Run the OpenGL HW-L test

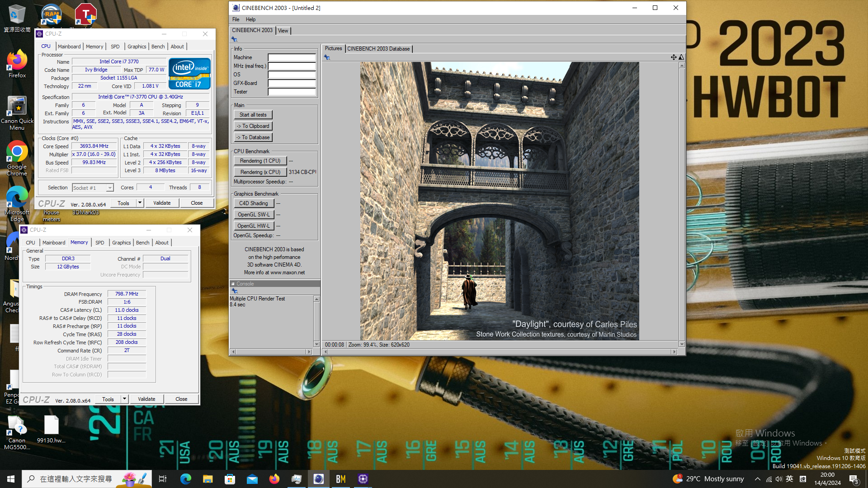254,226
